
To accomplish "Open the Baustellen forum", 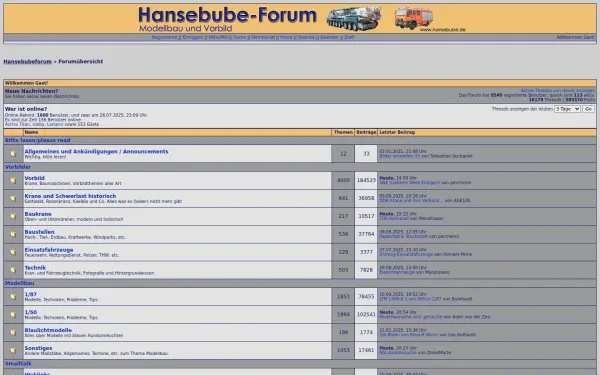I will click(39, 232).
